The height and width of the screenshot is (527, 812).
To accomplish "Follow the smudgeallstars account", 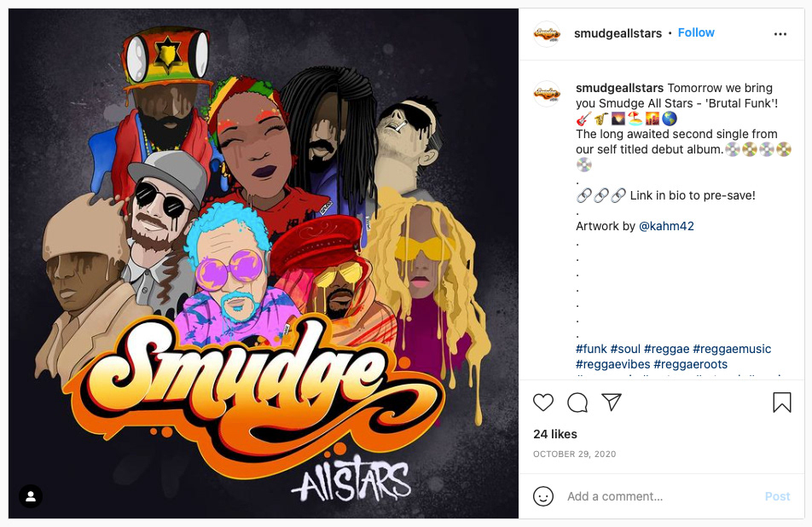I will (696, 32).
